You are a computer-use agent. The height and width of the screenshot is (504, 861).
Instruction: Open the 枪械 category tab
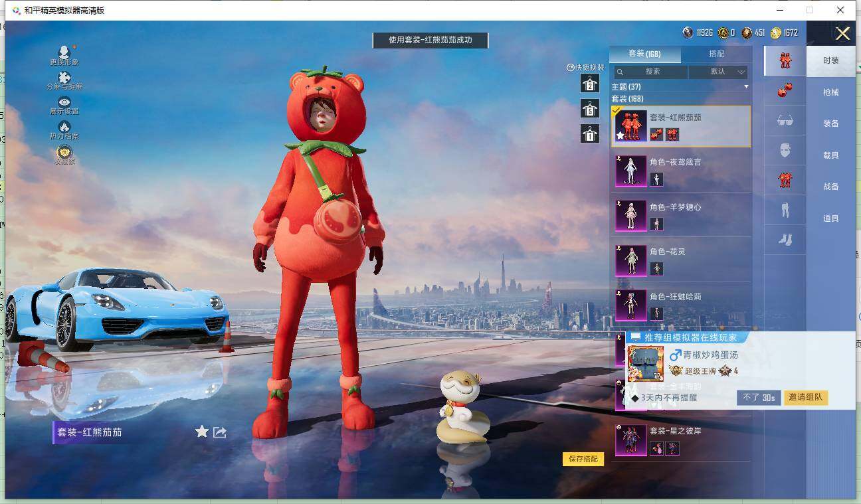[x=831, y=92]
